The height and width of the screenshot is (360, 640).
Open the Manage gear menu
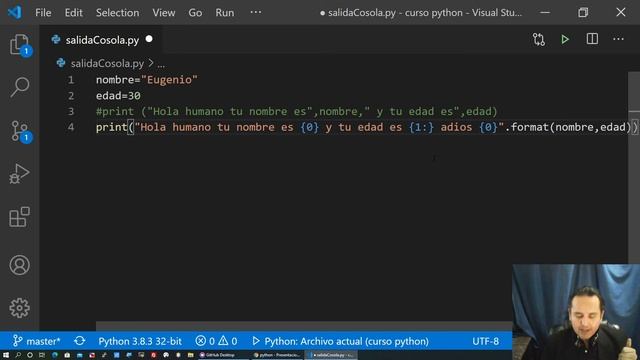click(19, 308)
